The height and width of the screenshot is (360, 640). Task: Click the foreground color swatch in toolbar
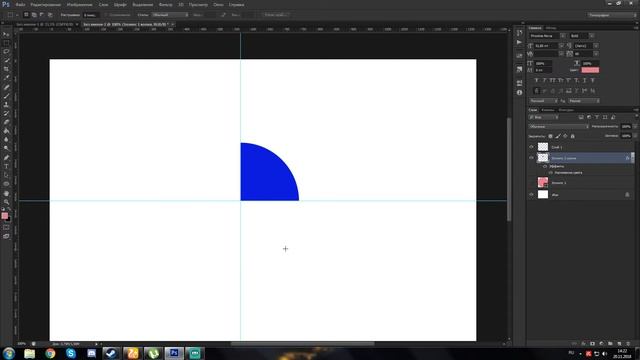pos(4,216)
